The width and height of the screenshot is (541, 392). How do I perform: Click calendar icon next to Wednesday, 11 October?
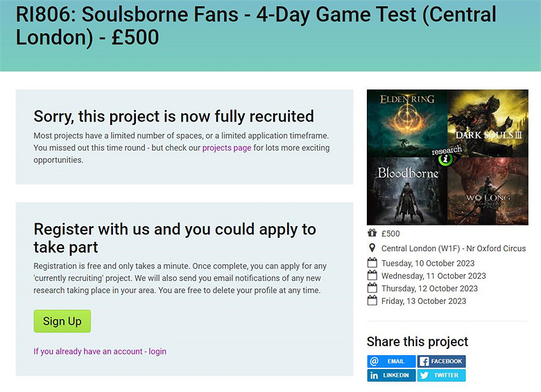pos(372,275)
